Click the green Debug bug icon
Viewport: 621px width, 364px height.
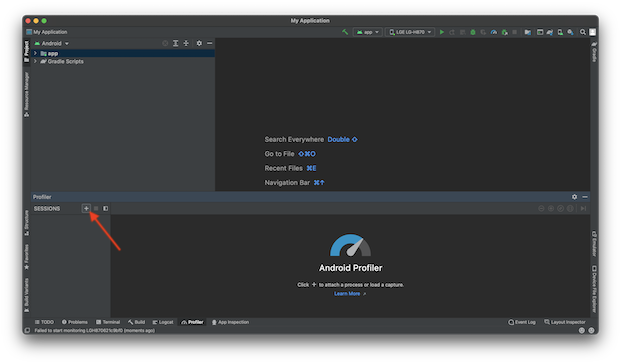[x=472, y=32]
